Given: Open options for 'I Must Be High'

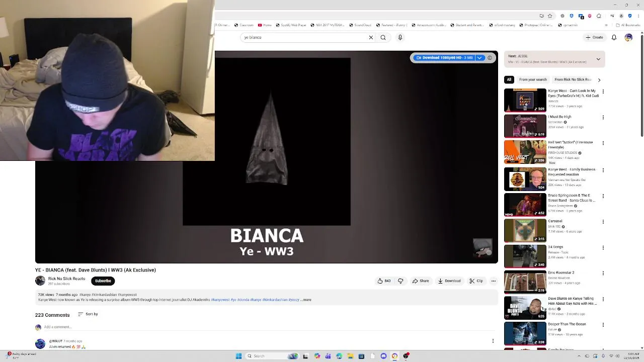Looking at the screenshot, I should [x=603, y=117].
